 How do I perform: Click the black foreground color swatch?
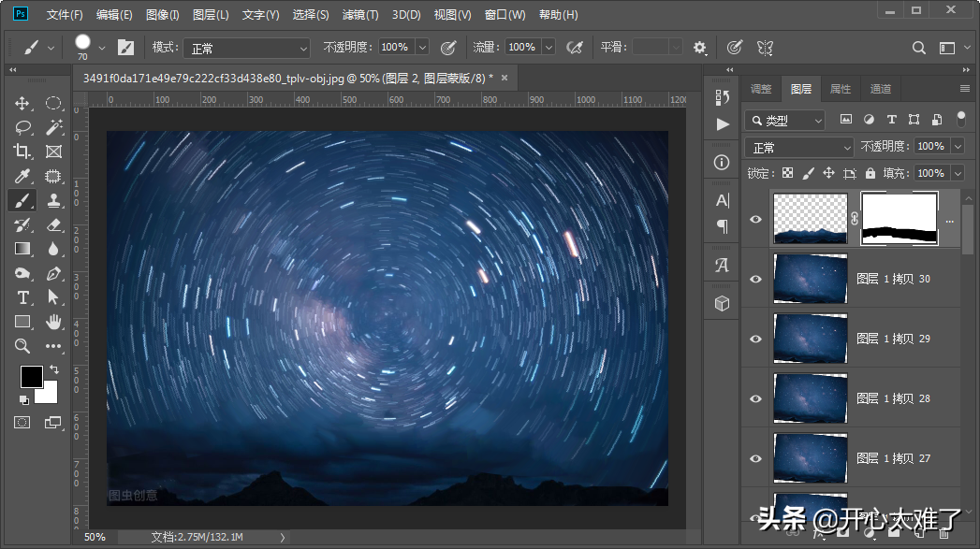30,376
